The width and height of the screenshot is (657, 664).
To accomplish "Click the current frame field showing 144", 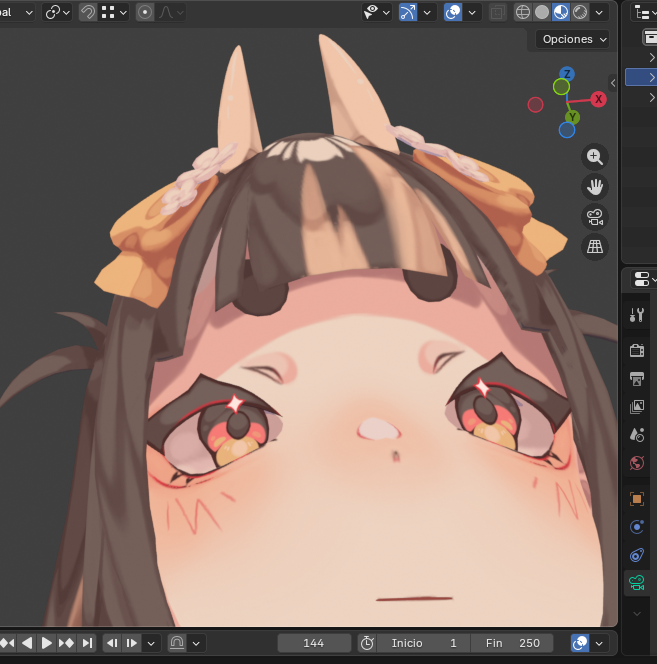I will [x=314, y=643].
